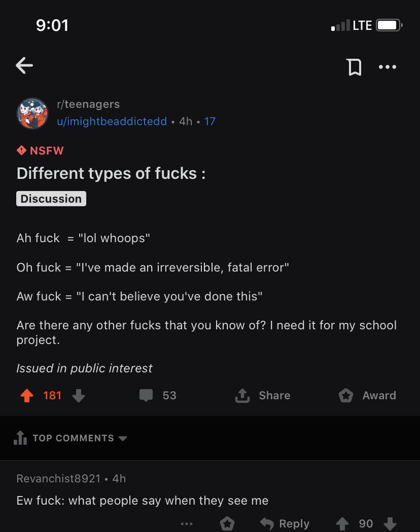Tap the r/teenagers community avatar
The height and width of the screenshot is (532, 420).
click(32, 113)
